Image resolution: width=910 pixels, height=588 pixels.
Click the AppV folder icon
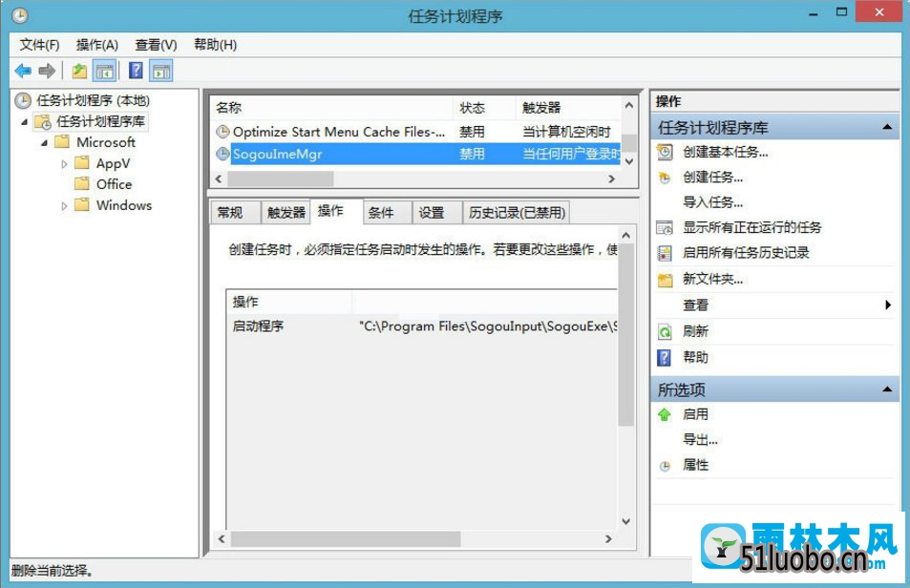82,163
